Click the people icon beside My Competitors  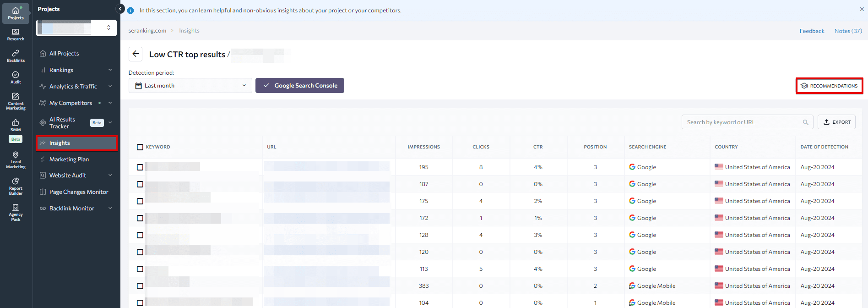pos(43,103)
